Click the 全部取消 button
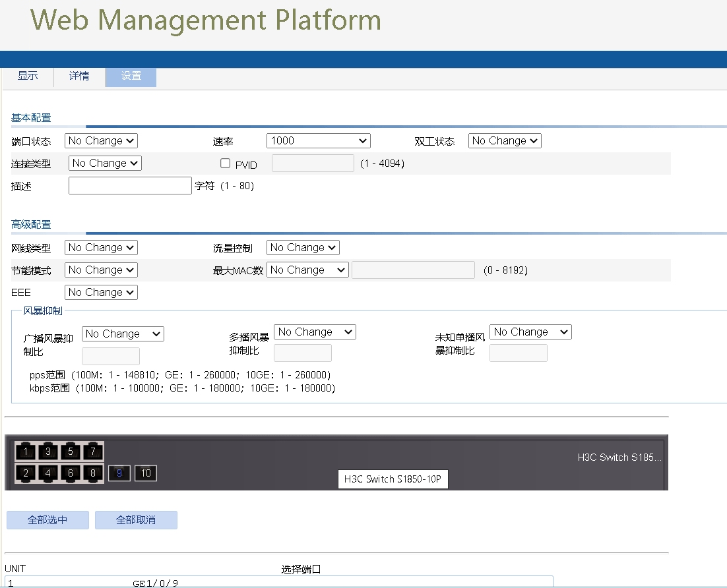Viewport: 727px width, 588px height. [136, 520]
